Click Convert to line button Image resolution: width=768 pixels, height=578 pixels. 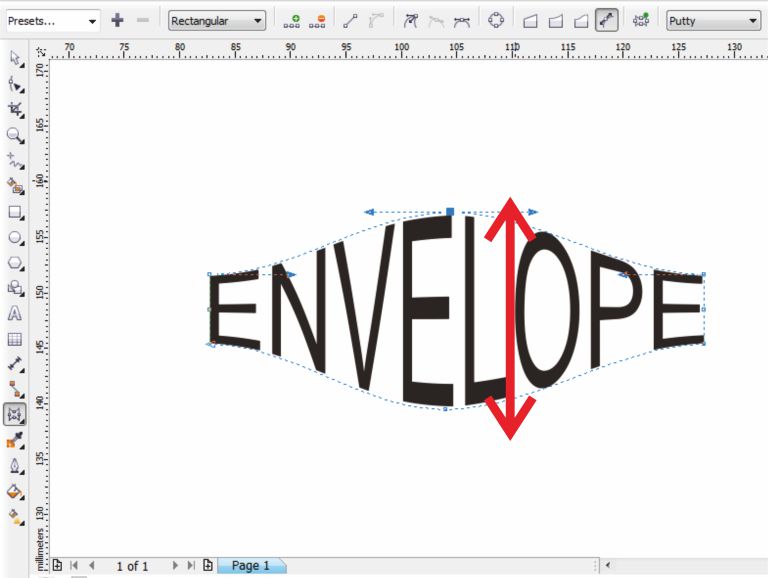point(350,21)
